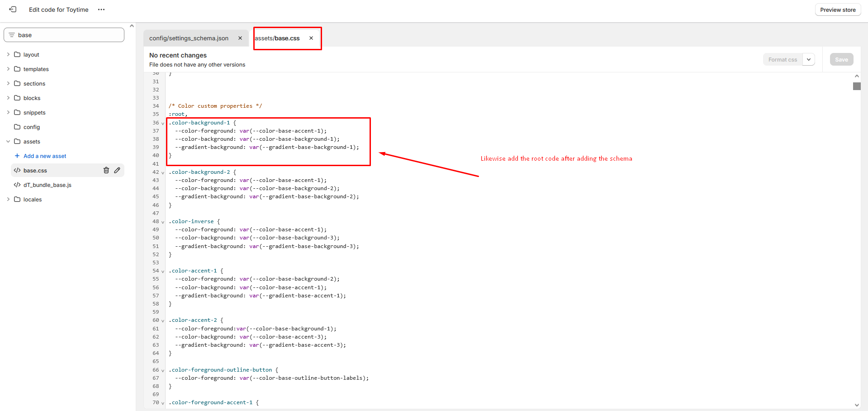
Task: Expand the sections folder
Action: 8,83
